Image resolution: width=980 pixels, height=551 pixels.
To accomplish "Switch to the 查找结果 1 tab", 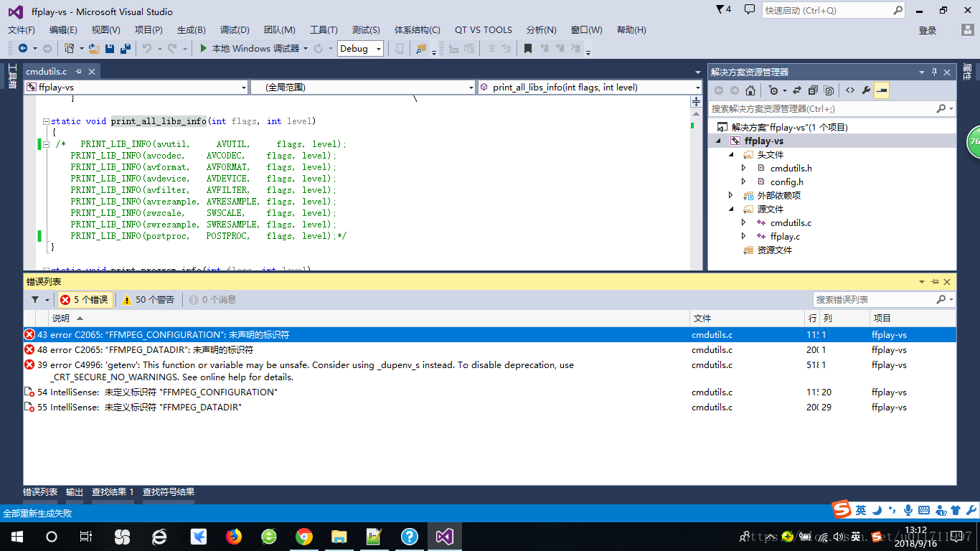I will [113, 492].
